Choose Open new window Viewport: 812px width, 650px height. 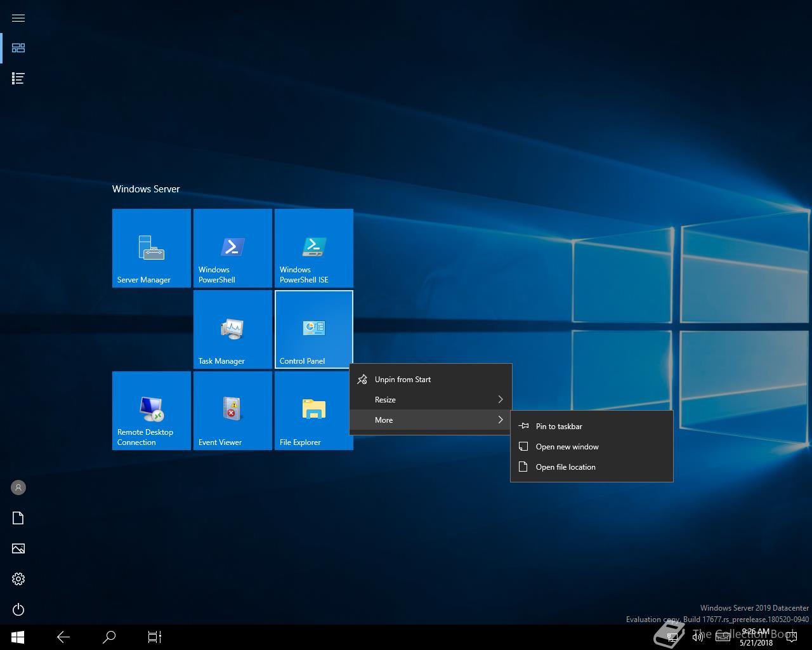pos(592,447)
